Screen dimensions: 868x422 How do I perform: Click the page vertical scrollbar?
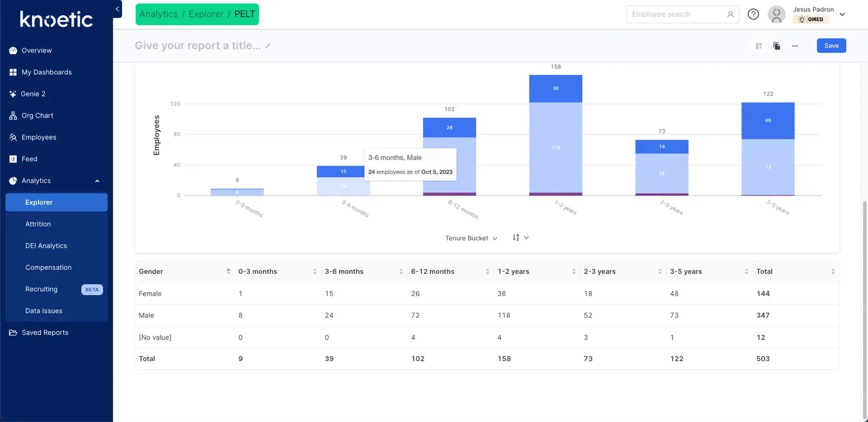865,309
